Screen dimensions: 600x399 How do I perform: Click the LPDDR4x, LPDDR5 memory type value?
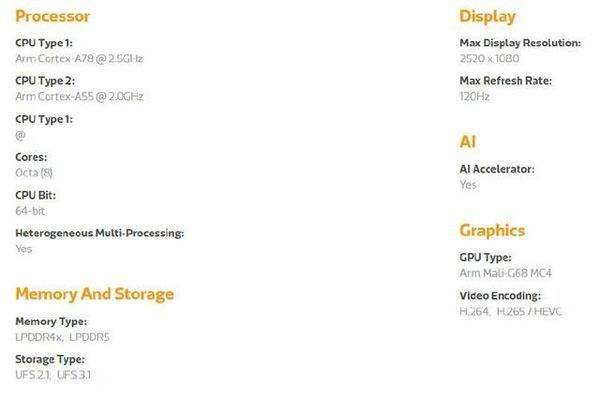[62, 337]
